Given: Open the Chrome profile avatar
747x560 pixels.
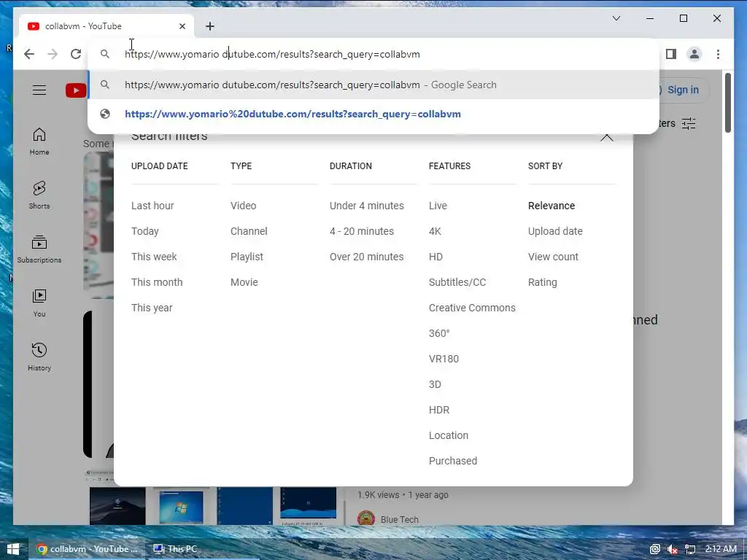Looking at the screenshot, I should (694, 54).
